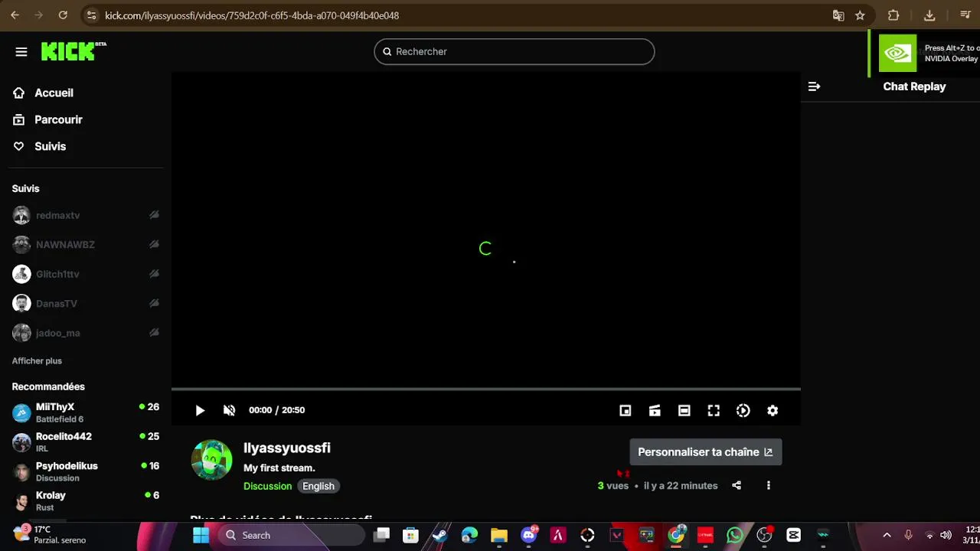Open browser downloads
The width and height of the screenshot is (980, 551).
click(929, 15)
